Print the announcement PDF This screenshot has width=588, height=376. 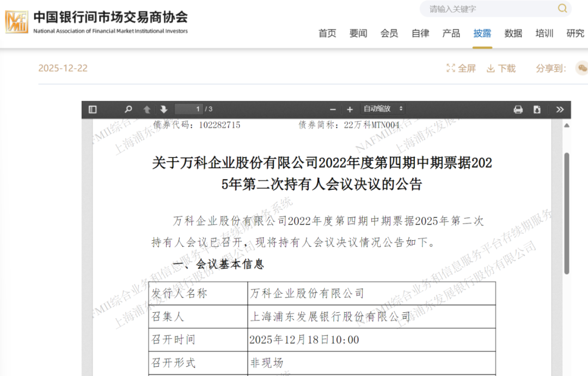[518, 109]
